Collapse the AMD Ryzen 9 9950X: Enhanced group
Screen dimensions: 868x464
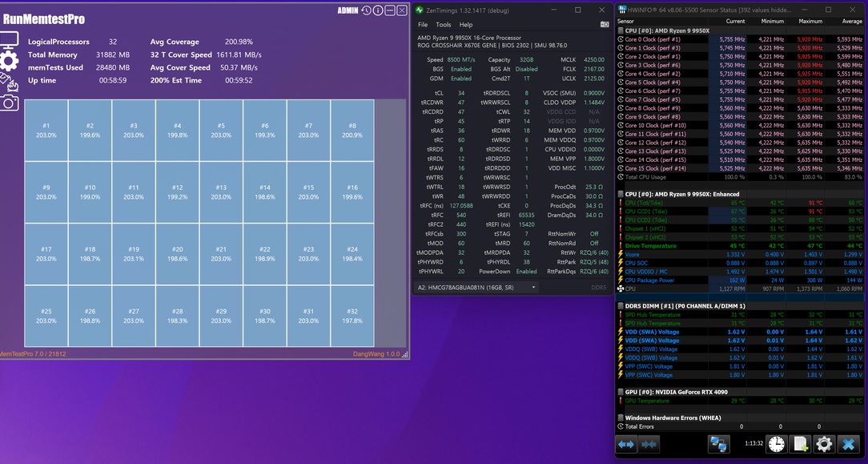621,195
